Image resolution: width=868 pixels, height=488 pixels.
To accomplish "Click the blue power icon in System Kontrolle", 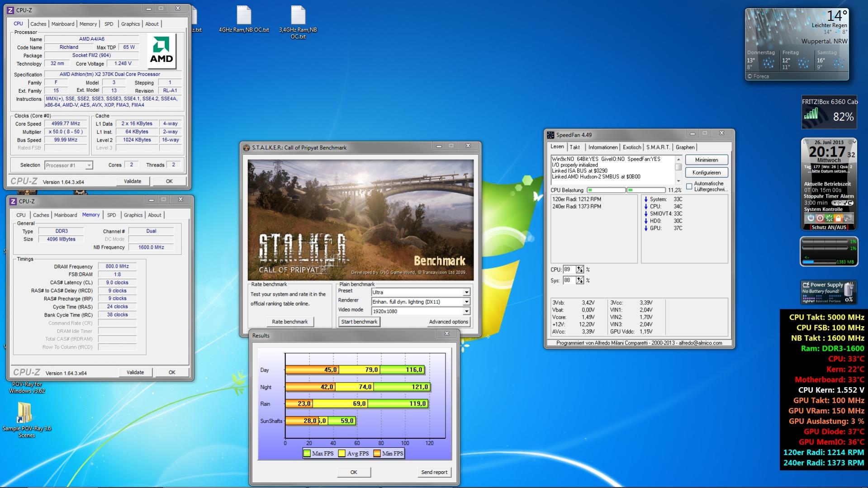I will click(810, 218).
